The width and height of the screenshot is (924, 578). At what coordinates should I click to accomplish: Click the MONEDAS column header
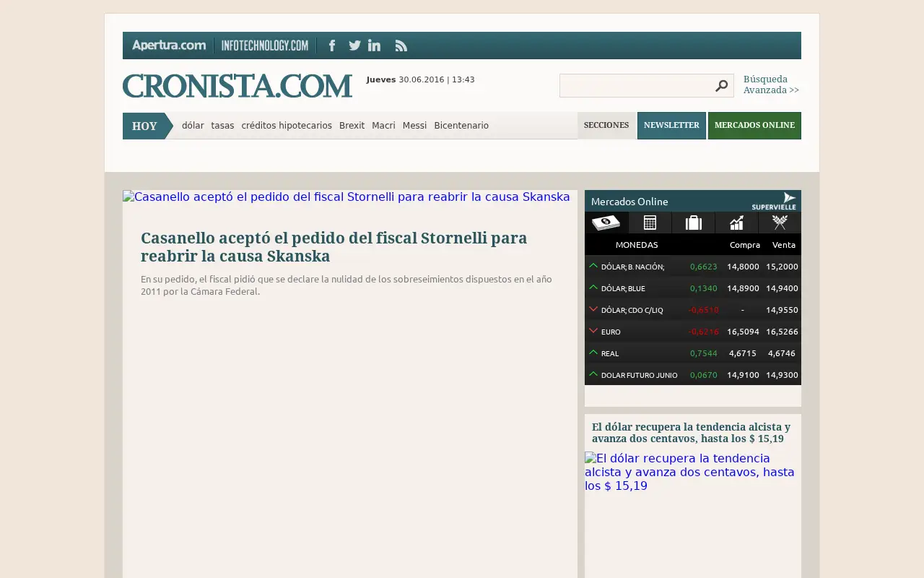point(637,245)
